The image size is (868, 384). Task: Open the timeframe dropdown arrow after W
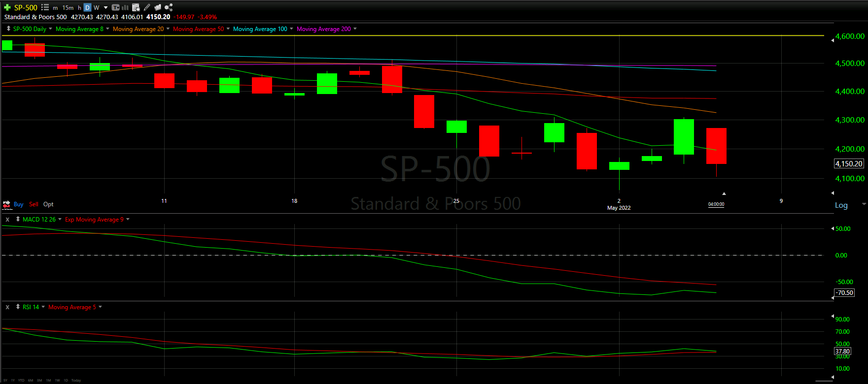pyautogui.click(x=106, y=8)
